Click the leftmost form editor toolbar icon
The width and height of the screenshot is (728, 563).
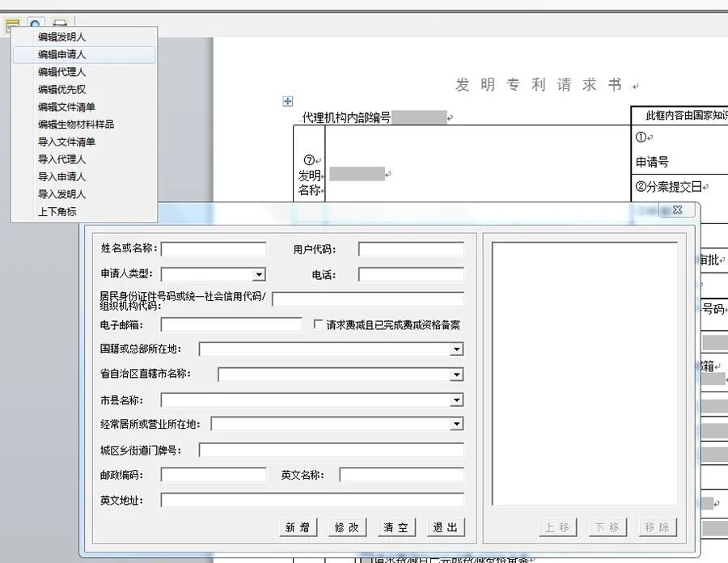[x=11, y=24]
